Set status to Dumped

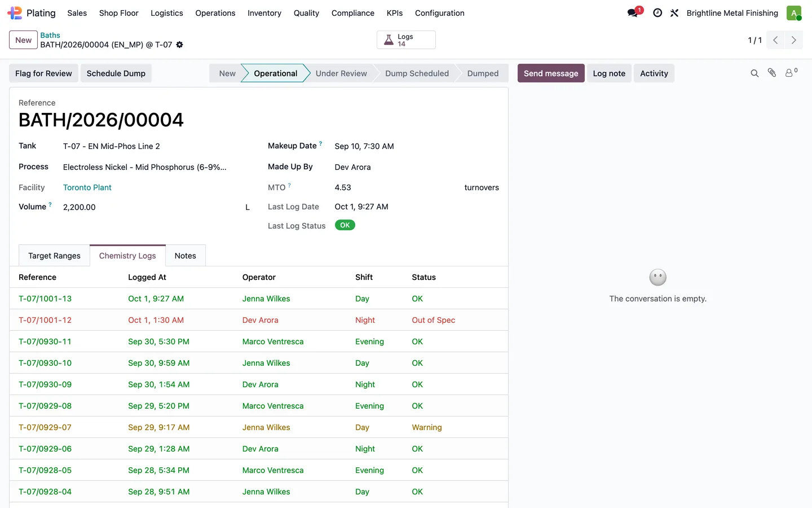pyautogui.click(x=483, y=73)
